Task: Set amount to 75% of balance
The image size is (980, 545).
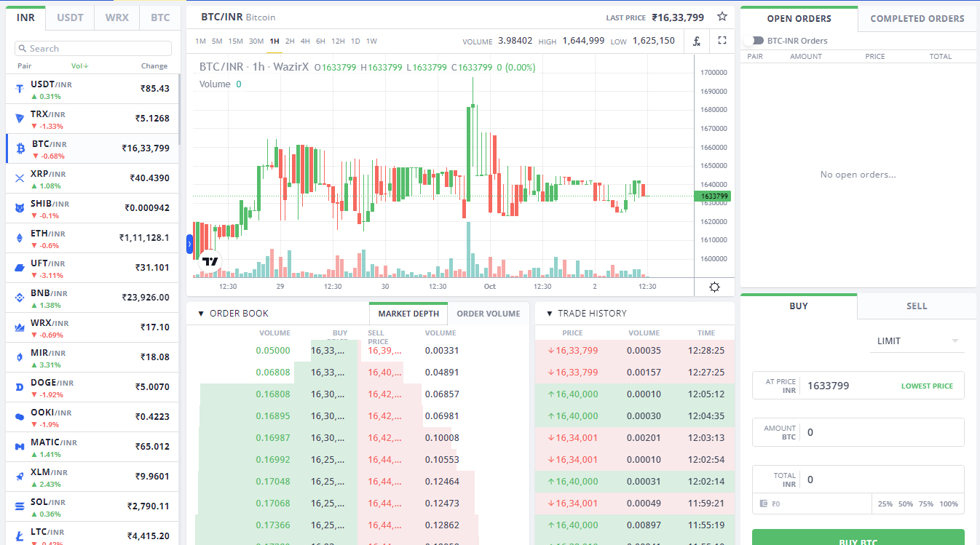Action: click(926, 504)
